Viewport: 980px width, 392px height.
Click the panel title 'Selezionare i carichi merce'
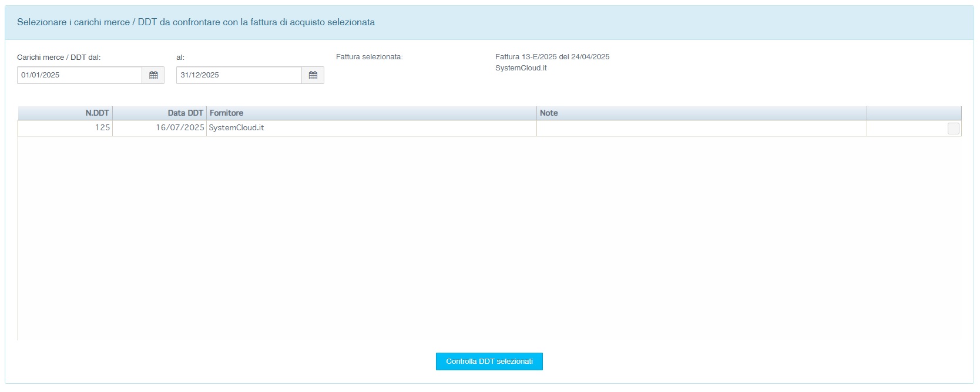pyautogui.click(x=196, y=22)
